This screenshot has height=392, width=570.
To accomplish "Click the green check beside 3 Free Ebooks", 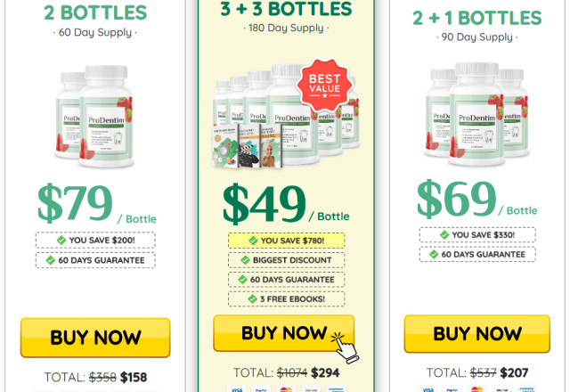I will coord(252,299).
